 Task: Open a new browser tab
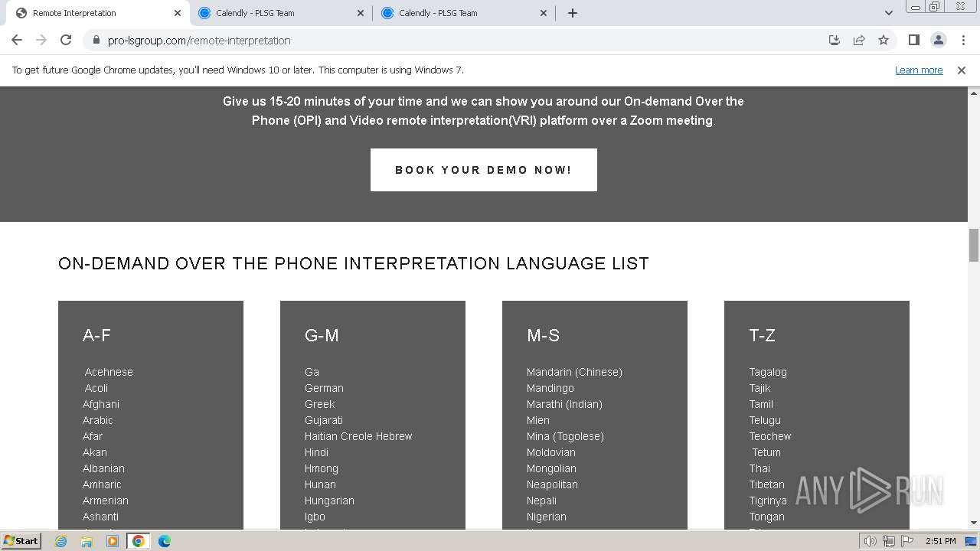573,13
